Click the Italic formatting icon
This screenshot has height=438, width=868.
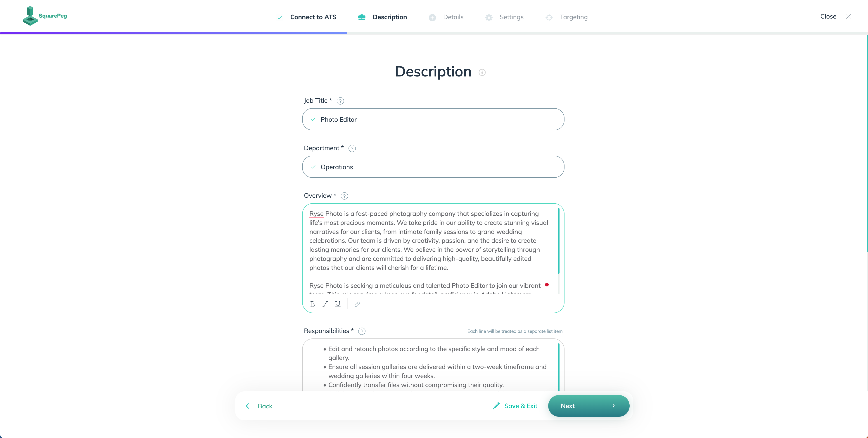(x=324, y=303)
